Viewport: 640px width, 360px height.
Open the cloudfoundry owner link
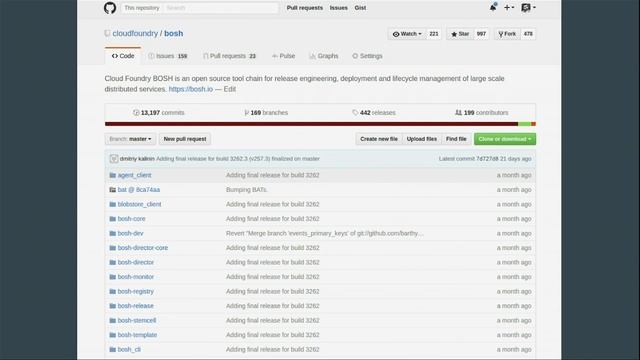(135, 33)
